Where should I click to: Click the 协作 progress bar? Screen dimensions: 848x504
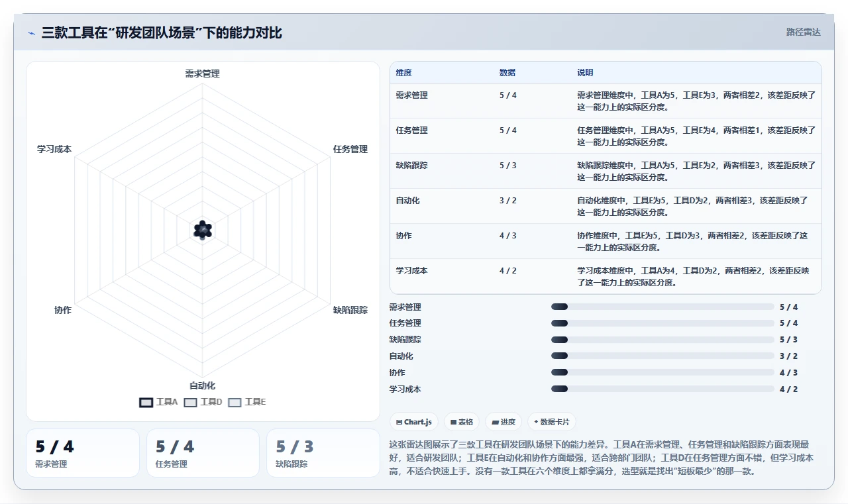click(662, 372)
